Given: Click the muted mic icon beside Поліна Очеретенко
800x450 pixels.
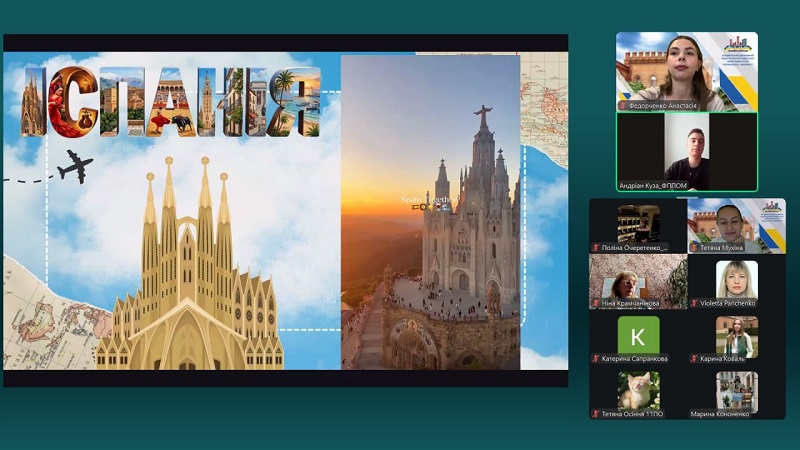Looking at the screenshot, I should tap(596, 247).
